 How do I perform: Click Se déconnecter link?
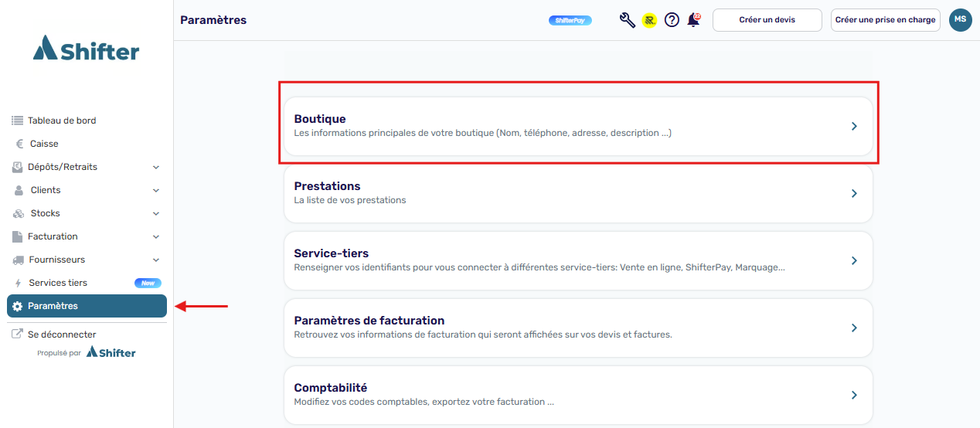click(62, 335)
